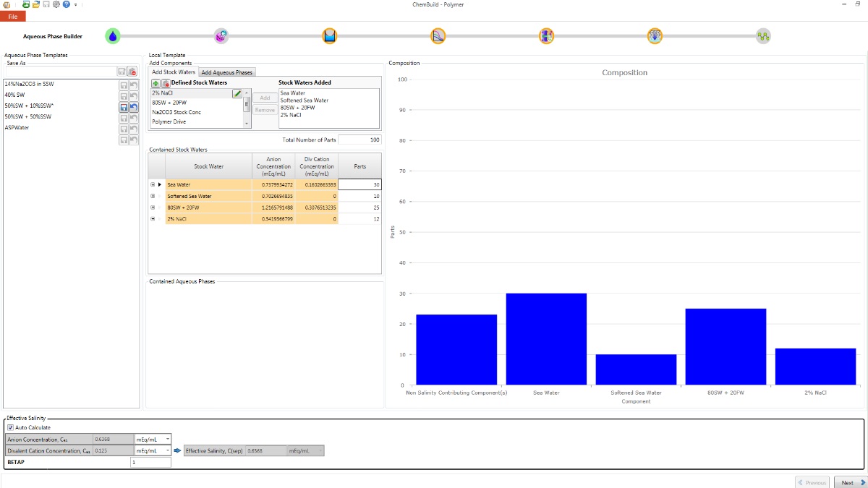Screen dimensions: 868x488
Task: Click the BETAP value field
Action: pos(150,462)
